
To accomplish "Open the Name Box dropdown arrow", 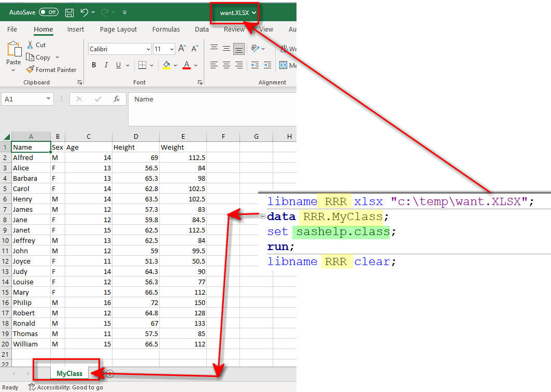I will [48, 99].
